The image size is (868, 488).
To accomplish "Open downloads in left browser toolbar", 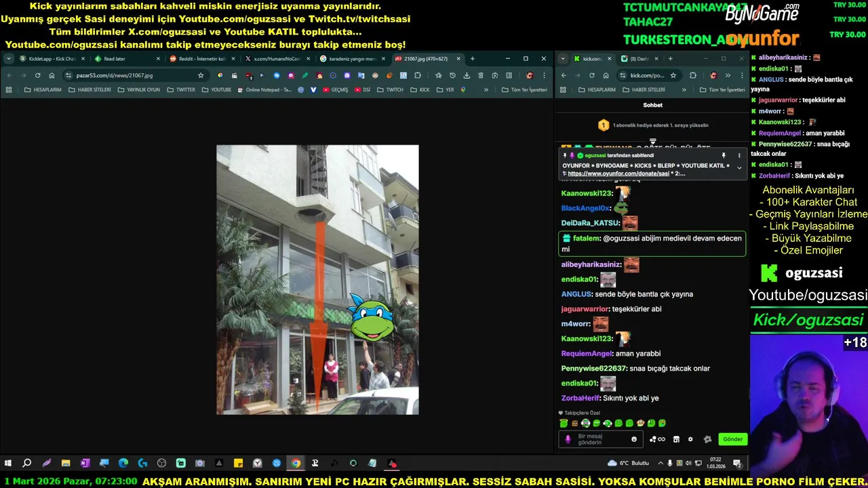I will pyautogui.click(x=467, y=75).
